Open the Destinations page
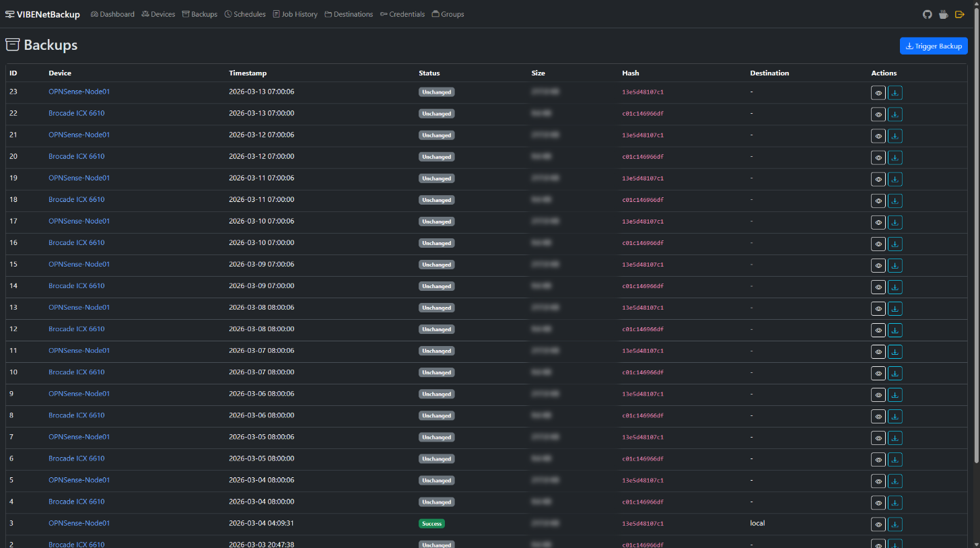This screenshot has height=548, width=980. tap(349, 14)
